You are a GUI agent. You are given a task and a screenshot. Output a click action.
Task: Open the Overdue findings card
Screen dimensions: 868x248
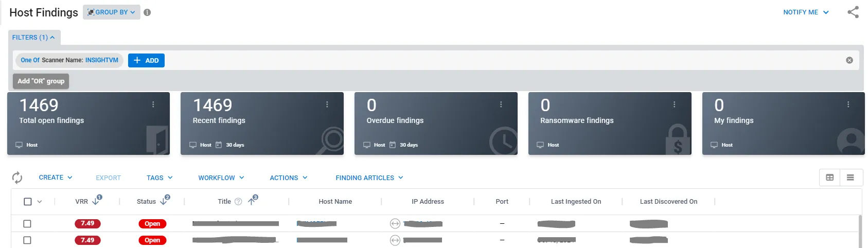(x=436, y=123)
